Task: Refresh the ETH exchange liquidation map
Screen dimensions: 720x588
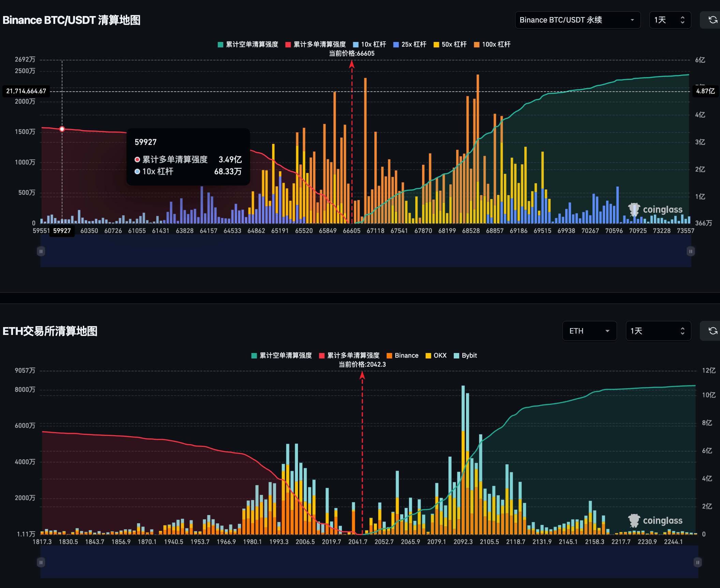Action: (x=712, y=331)
